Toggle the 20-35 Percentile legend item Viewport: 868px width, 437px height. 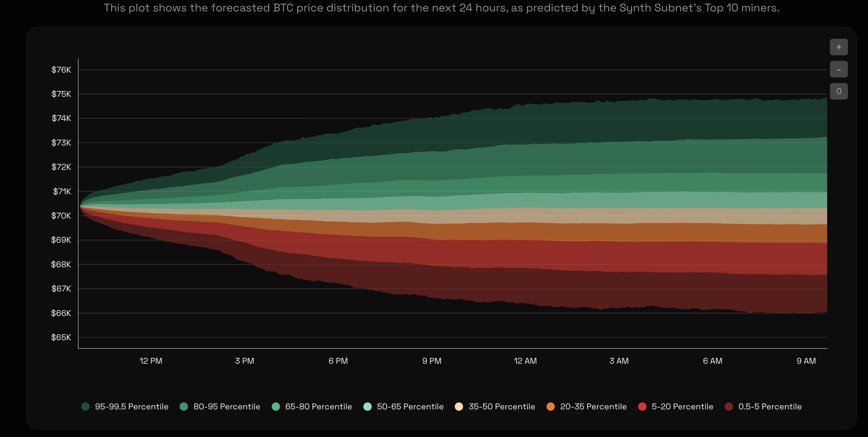551,407
